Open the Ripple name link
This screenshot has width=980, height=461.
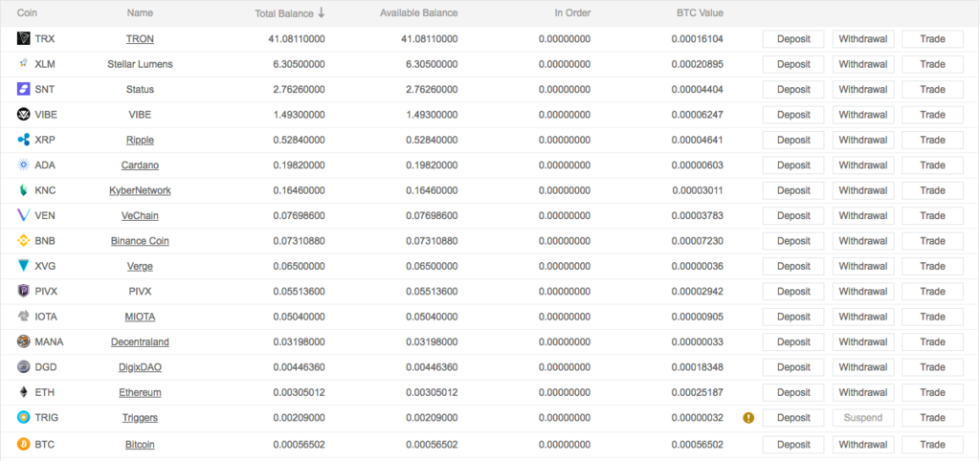[140, 140]
